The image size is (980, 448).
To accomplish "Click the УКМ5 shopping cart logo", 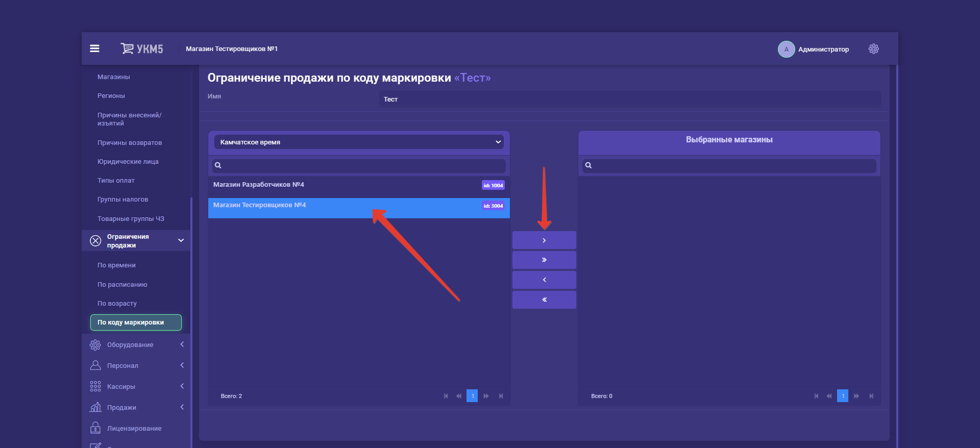I will coord(141,48).
